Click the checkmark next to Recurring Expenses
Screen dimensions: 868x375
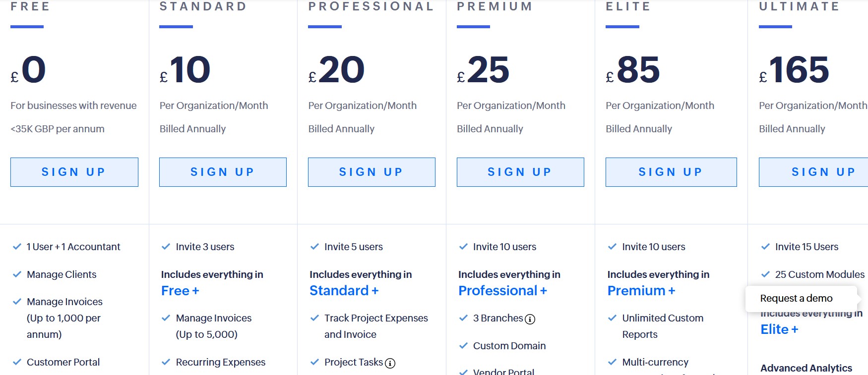pyautogui.click(x=165, y=362)
